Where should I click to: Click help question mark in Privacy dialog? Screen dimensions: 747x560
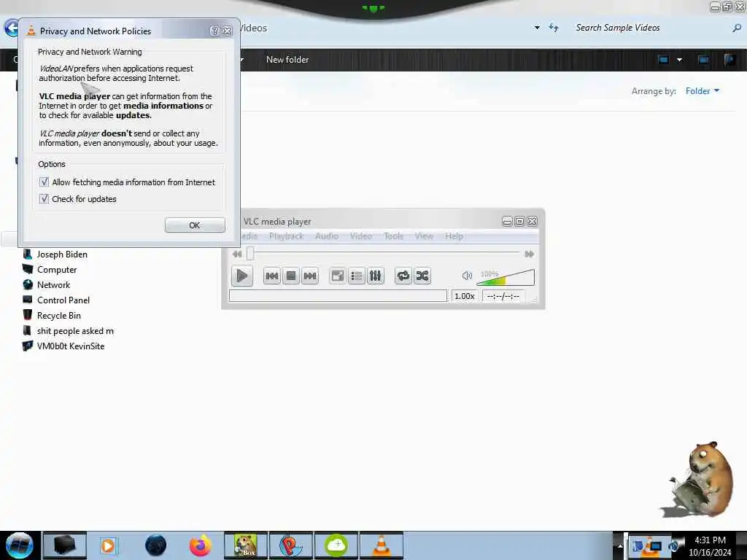215,31
